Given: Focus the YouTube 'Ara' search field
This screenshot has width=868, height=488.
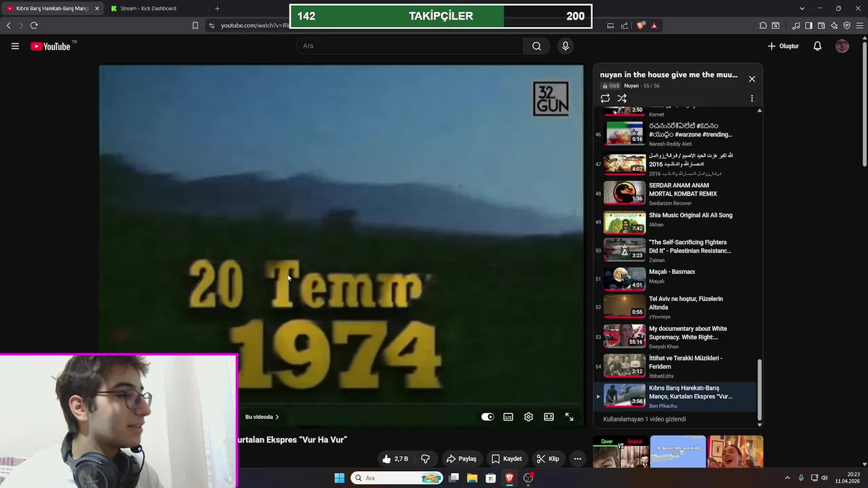Looking at the screenshot, I should point(409,46).
